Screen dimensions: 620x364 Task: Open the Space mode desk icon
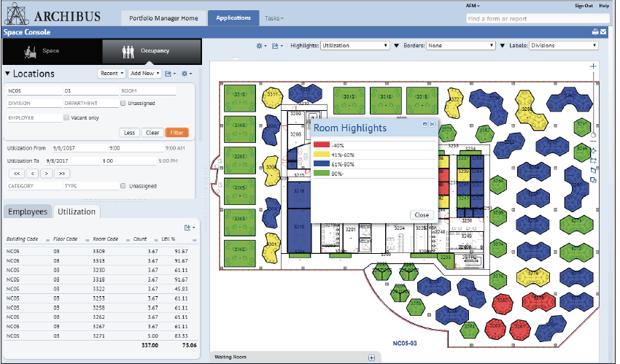point(30,51)
